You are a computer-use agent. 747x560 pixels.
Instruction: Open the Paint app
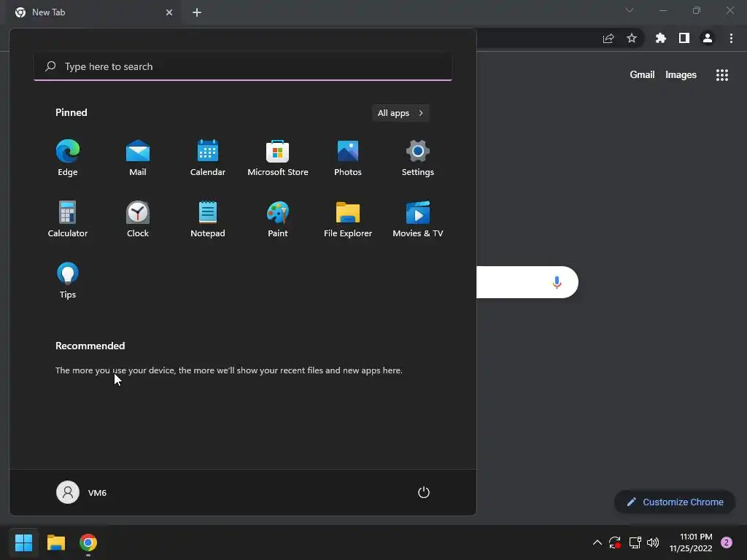click(278, 219)
